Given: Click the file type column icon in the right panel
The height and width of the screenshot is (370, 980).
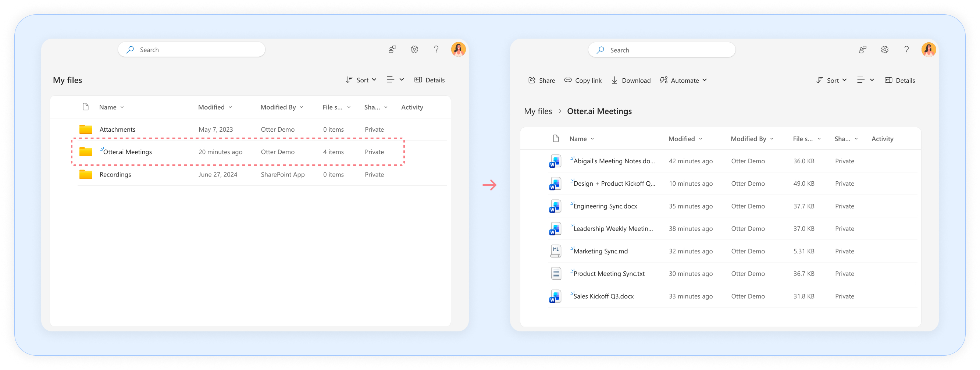Looking at the screenshot, I should click(x=556, y=139).
